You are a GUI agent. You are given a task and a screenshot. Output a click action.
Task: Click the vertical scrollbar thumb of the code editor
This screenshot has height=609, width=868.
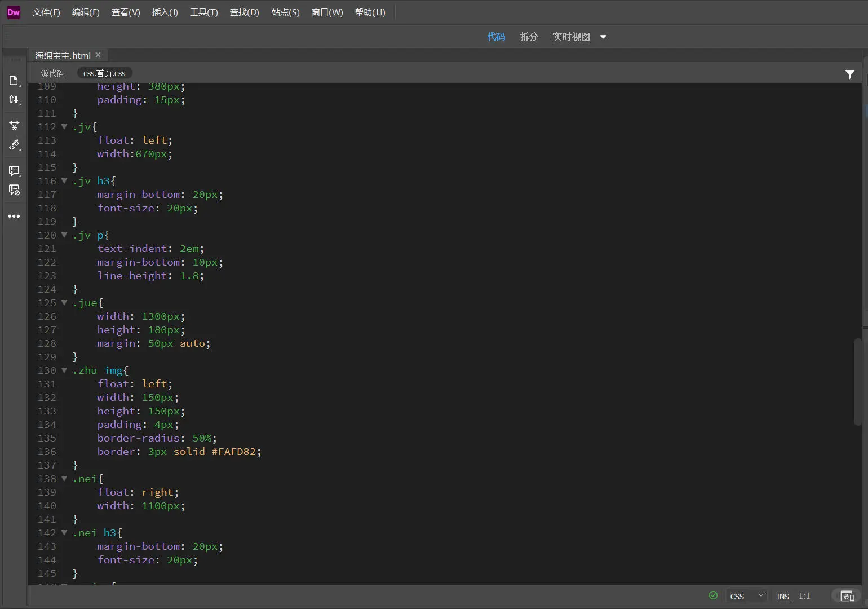[x=858, y=382]
